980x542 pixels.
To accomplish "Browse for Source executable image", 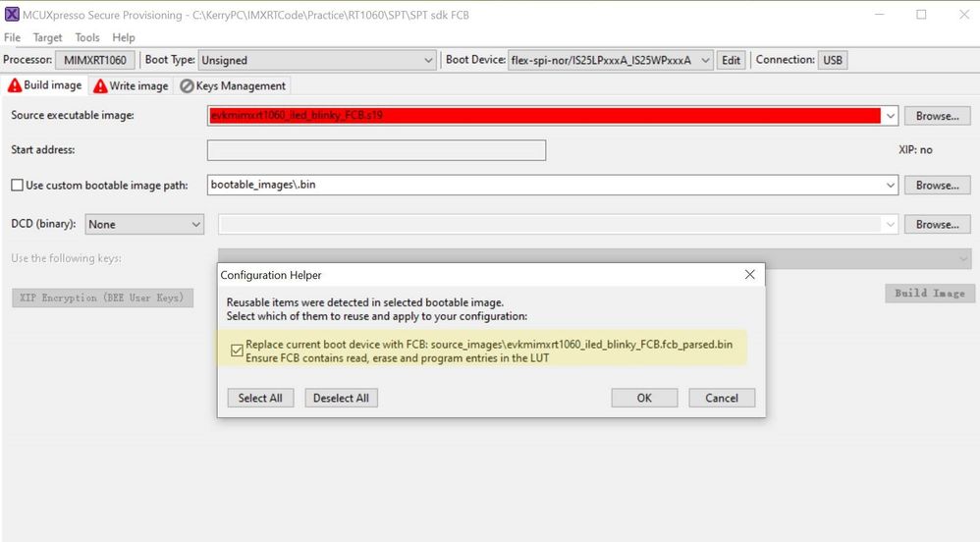I will point(937,116).
